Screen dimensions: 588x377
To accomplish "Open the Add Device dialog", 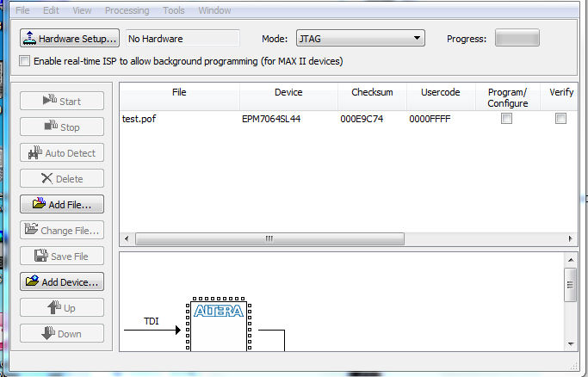I will pyautogui.click(x=62, y=281).
